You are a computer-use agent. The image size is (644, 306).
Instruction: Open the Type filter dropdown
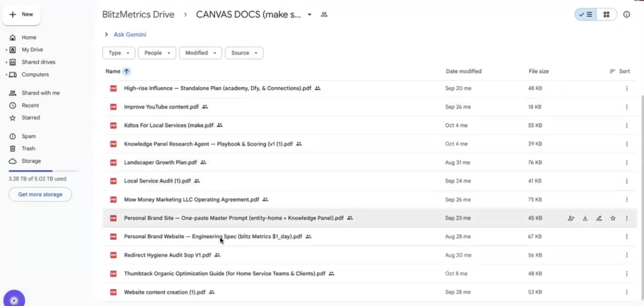[x=119, y=53]
